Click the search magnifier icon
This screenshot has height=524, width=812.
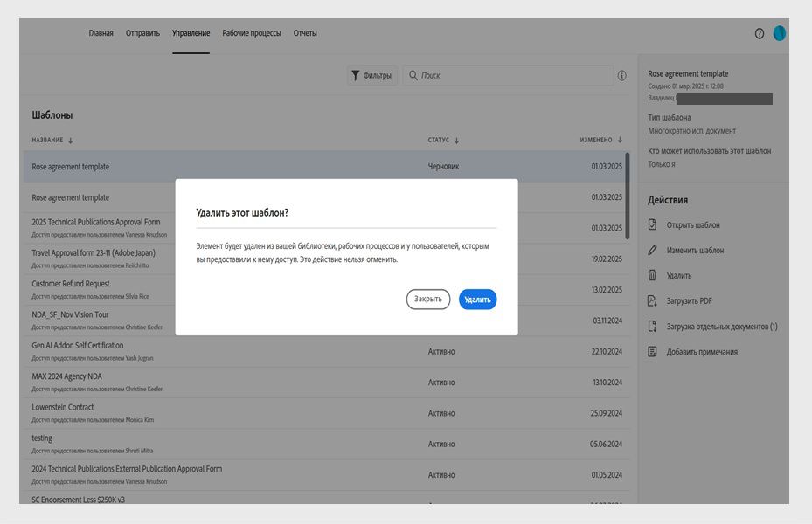click(x=413, y=75)
